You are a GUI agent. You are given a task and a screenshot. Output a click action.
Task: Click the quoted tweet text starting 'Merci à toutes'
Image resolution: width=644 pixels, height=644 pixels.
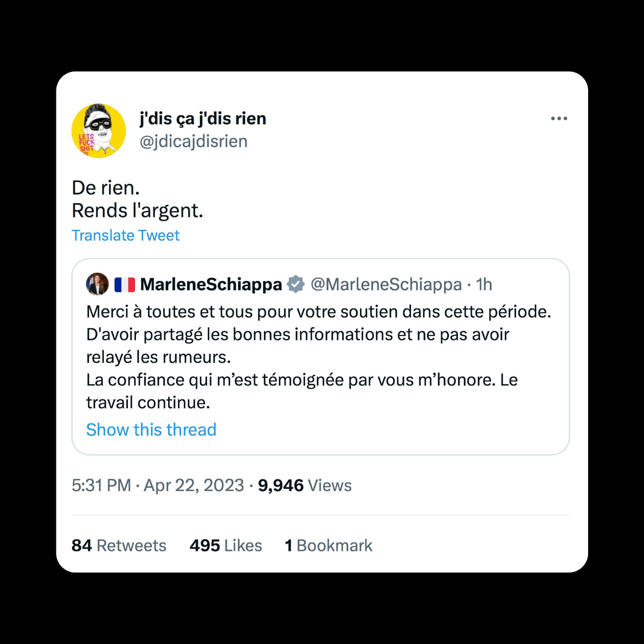[x=319, y=312]
